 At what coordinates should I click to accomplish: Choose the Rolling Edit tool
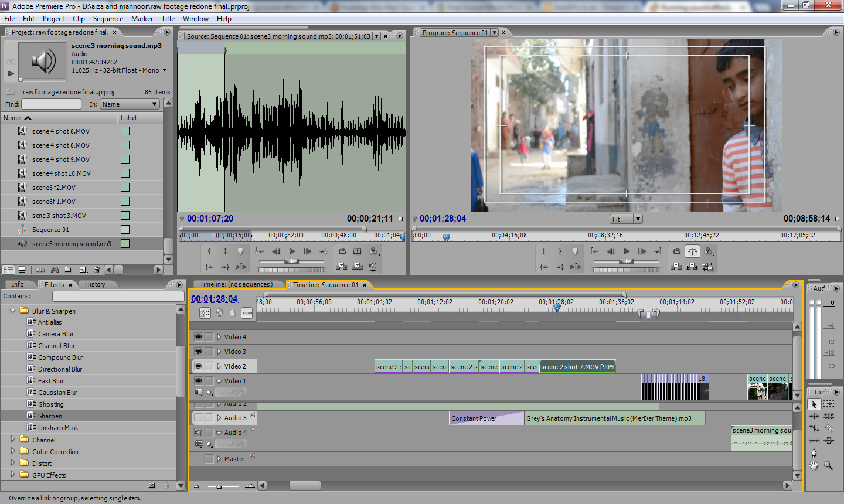point(829,416)
